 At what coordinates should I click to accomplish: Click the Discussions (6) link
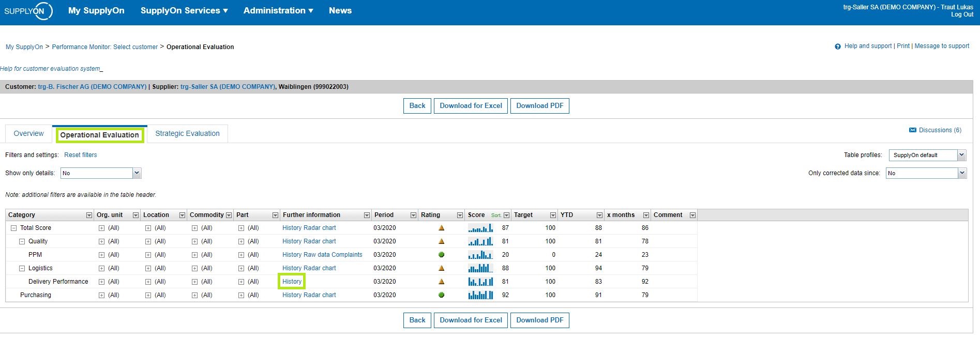point(940,130)
